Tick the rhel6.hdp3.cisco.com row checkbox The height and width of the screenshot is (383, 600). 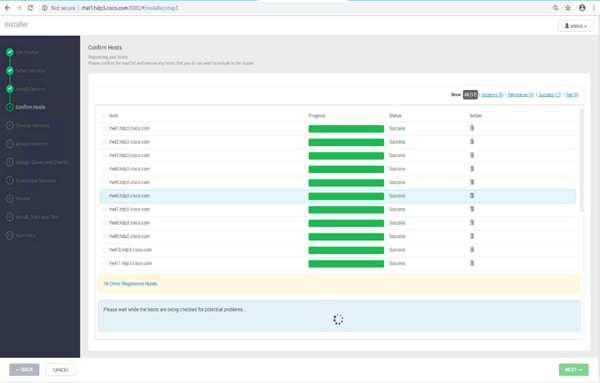104,196
